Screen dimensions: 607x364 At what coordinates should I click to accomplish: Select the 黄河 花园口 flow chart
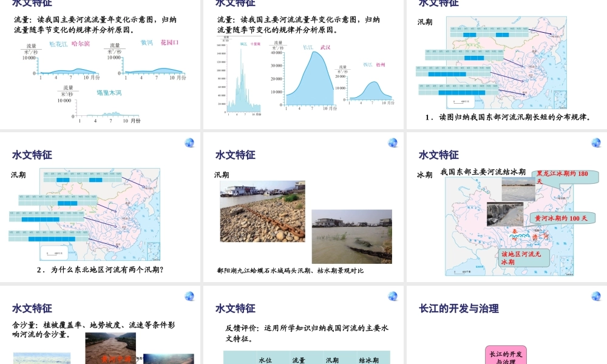[146, 59]
